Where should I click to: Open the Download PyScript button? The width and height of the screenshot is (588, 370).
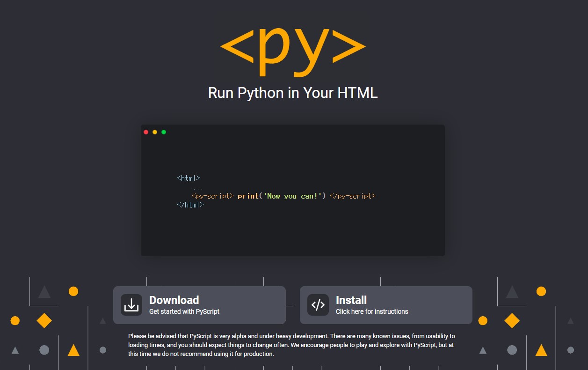click(199, 305)
